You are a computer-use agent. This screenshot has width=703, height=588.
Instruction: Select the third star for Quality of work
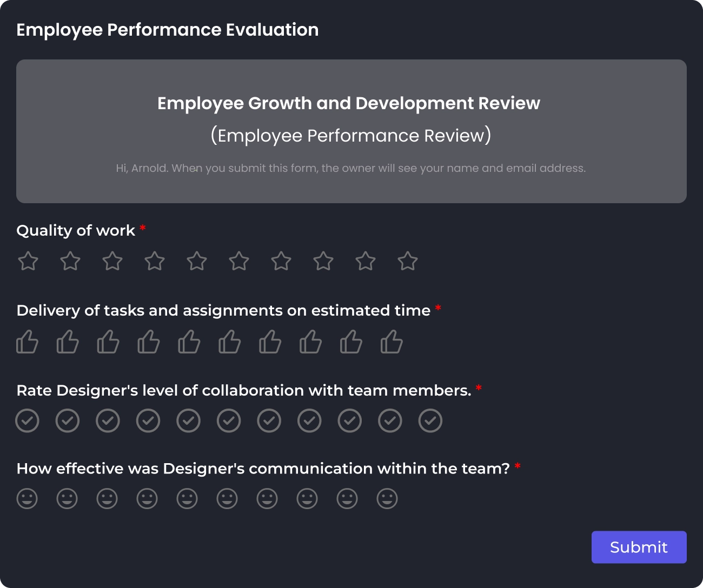(x=112, y=261)
